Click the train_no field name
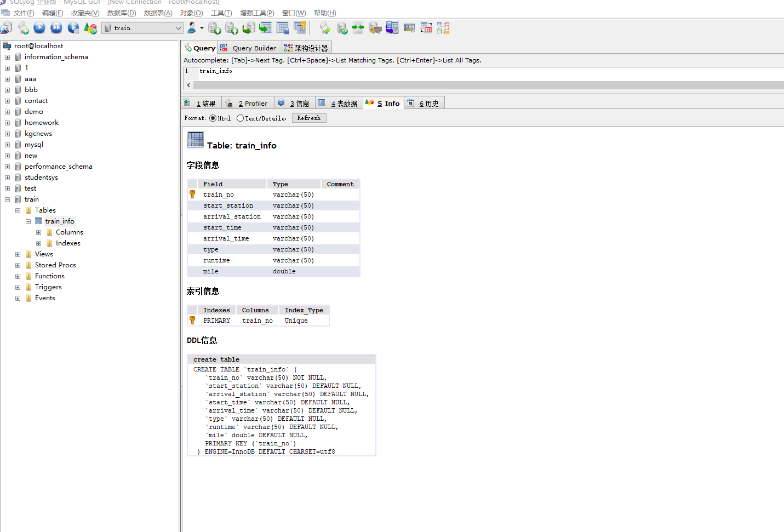Screen dimensions: 784x532 click(x=219, y=195)
